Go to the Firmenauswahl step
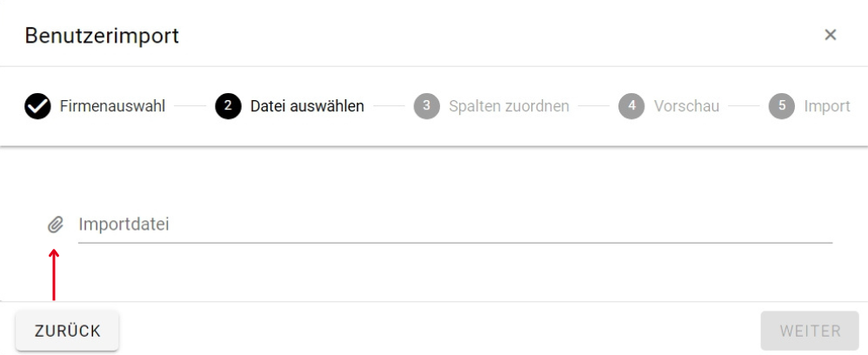Screen dimensions: 868x355 (112, 106)
